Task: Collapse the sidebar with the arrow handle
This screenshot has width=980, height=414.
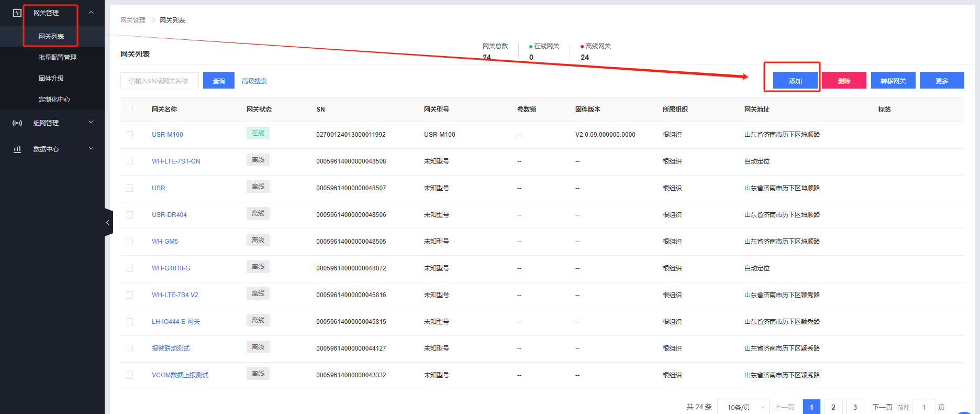Action: click(108, 223)
